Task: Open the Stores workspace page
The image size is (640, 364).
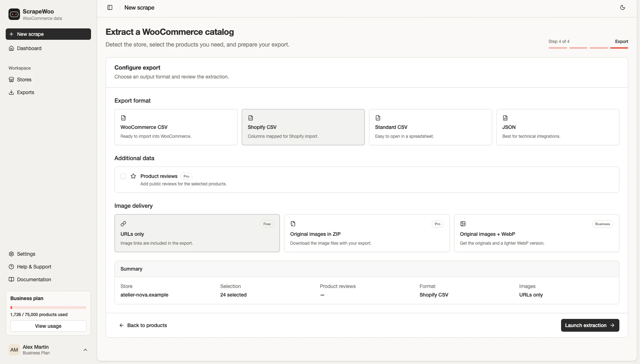Action: 48,80
